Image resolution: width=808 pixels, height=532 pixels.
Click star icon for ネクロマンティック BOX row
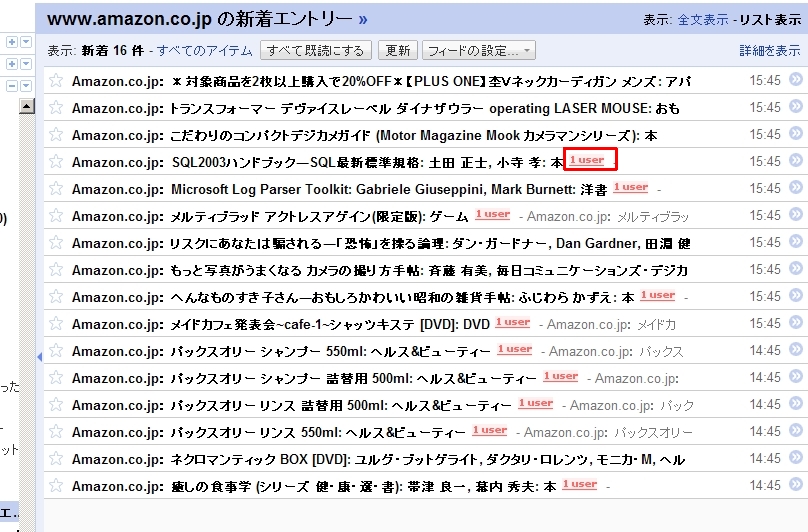(56, 458)
